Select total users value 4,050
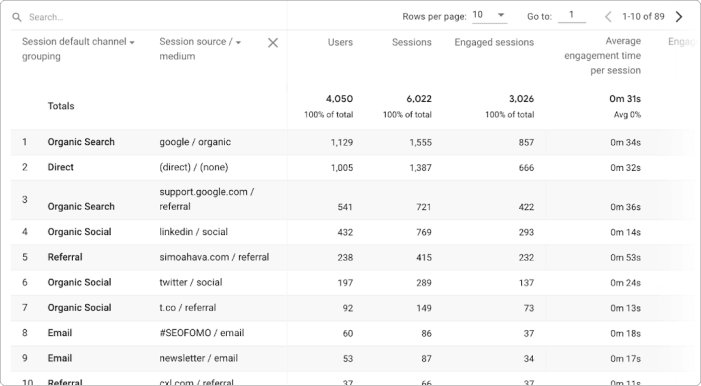Screen dimensions: 701x386 click(339, 98)
